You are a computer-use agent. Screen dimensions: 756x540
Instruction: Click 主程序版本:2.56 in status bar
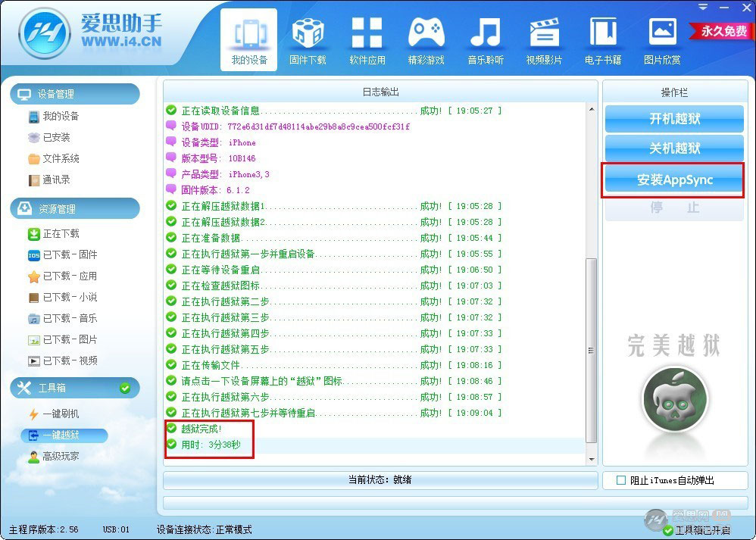[x=44, y=529]
